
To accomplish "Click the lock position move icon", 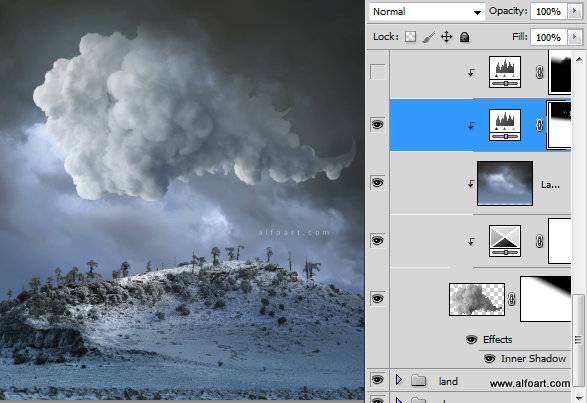I will click(447, 37).
